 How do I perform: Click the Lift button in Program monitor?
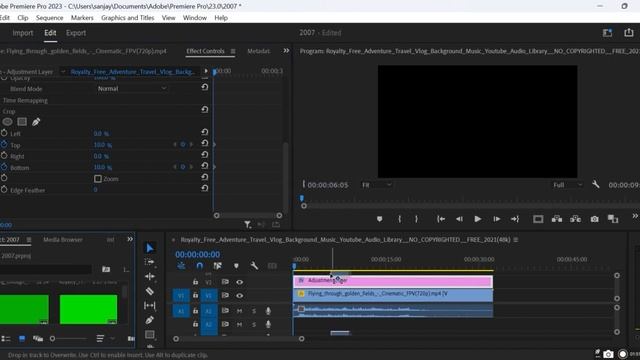pyautogui.click(x=557, y=219)
